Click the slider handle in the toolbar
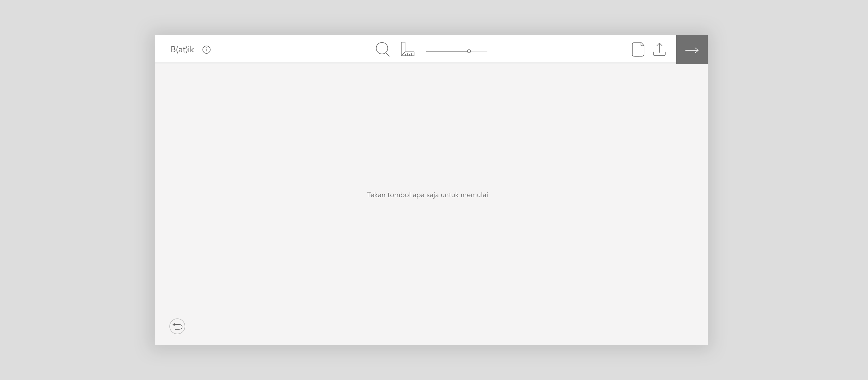Viewport: 868px width, 380px height. point(469,51)
